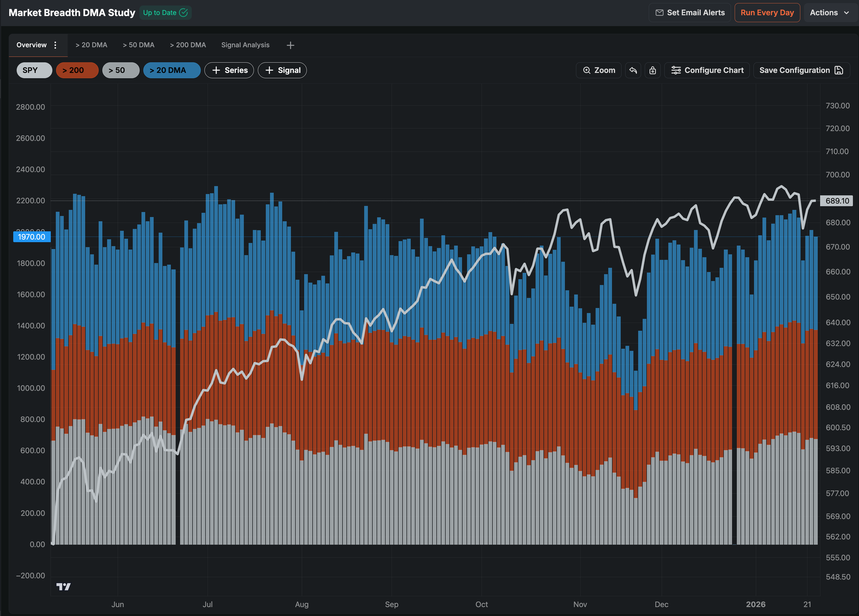Toggle the > 200 series pill

pos(77,70)
